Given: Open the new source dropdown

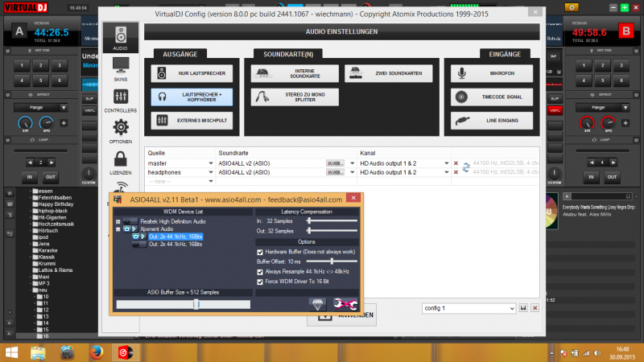Looking at the screenshot, I should coord(211,182).
